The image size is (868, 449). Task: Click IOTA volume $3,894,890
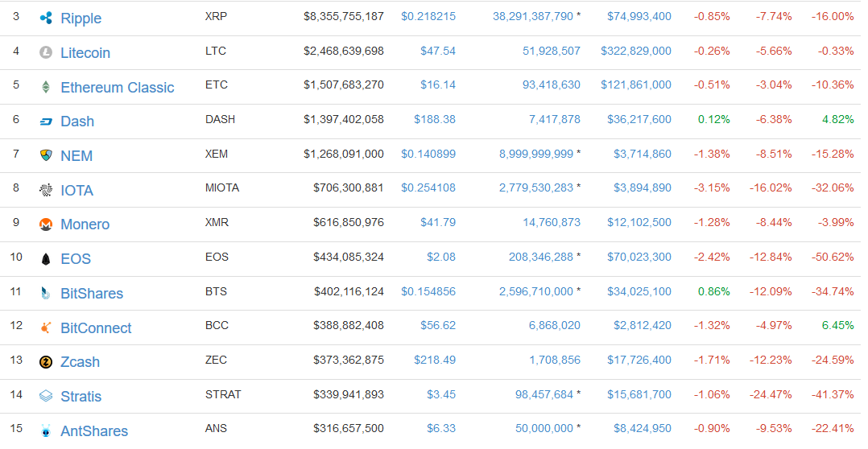point(643,188)
